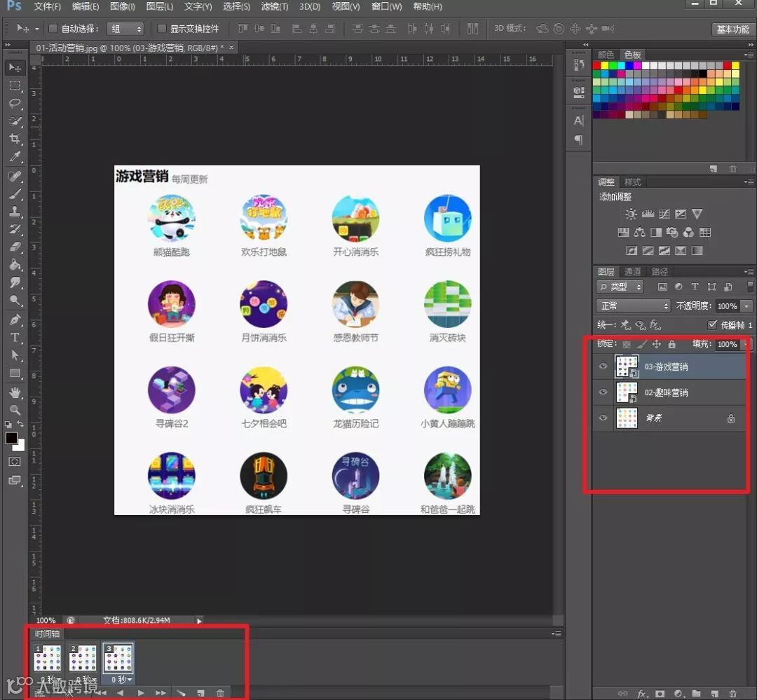This screenshot has height=700, width=757.
Task: Add a Curves adjustment
Action: (664, 214)
